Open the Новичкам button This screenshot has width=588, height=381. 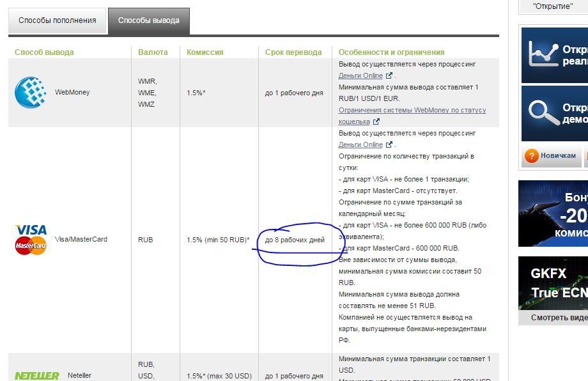click(x=551, y=157)
